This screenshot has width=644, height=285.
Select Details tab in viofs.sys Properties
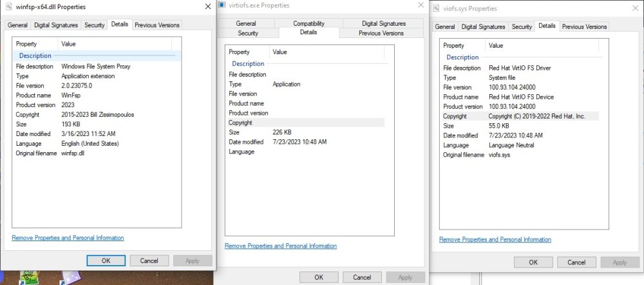547,26
